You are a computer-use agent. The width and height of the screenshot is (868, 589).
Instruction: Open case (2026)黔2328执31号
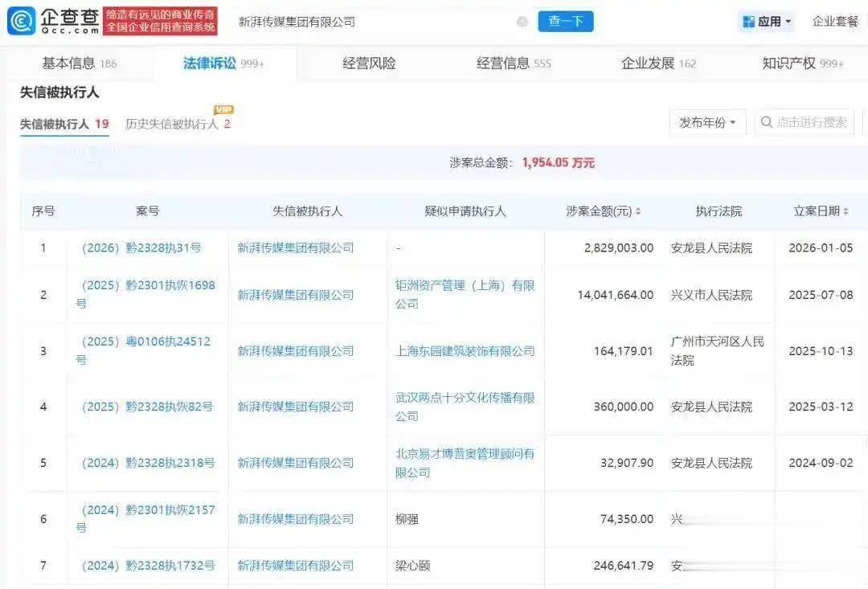click(x=141, y=248)
